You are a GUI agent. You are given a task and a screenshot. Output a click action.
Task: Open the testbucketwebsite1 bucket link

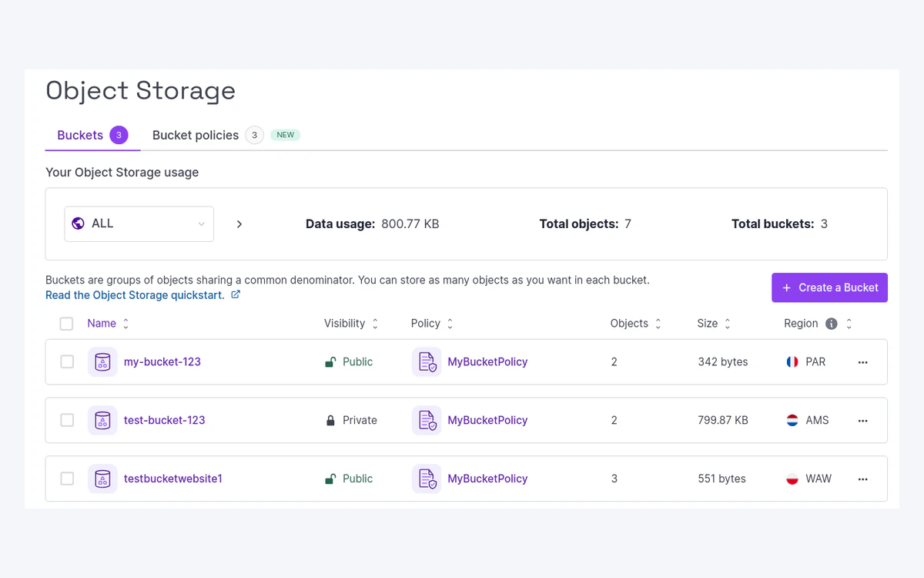(x=173, y=479)
